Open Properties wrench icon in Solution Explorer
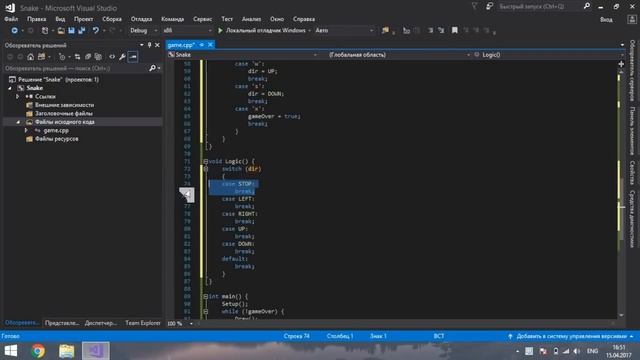This screenshot has width=640, height=360. pyautogui.click(x=122, y=57)
